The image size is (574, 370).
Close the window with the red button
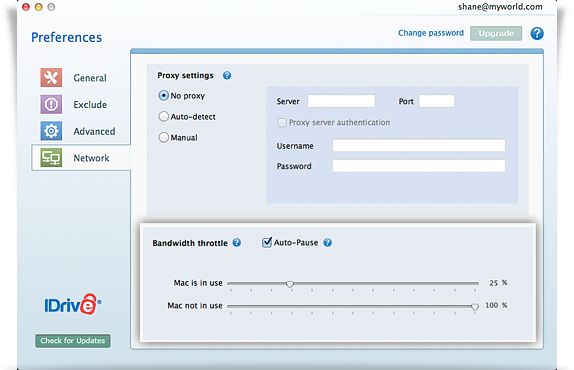(x=26, y=7)
